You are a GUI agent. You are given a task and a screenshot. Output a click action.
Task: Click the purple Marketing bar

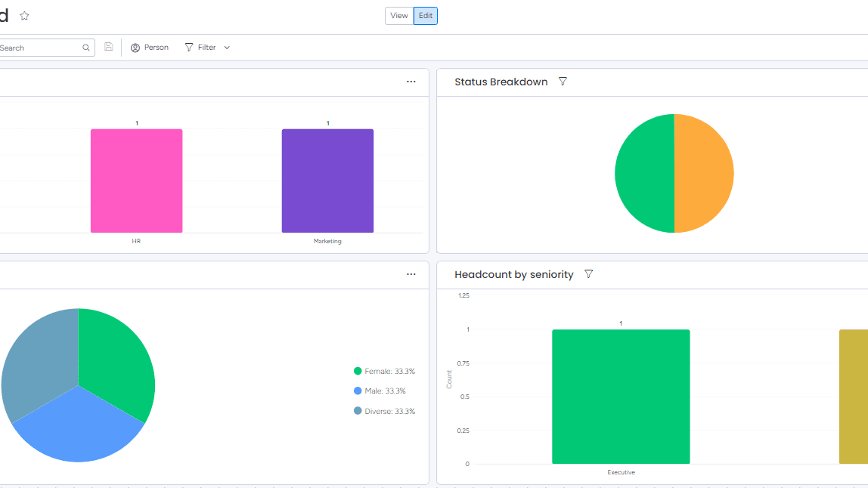(327, 181)
